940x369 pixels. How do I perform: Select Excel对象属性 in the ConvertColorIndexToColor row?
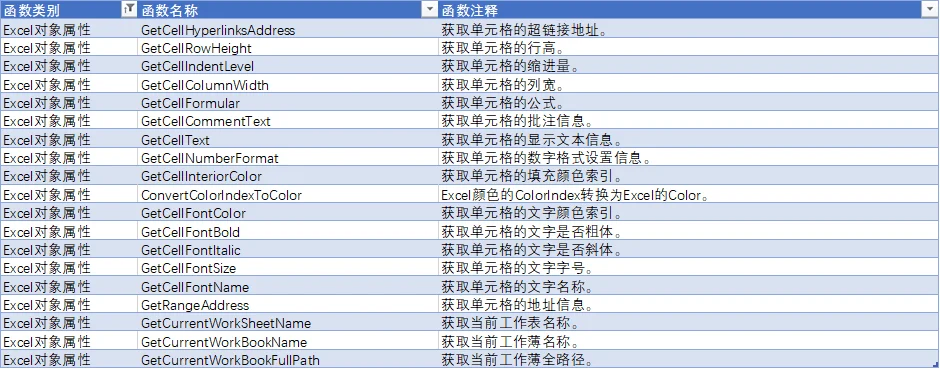click(47, 195)
